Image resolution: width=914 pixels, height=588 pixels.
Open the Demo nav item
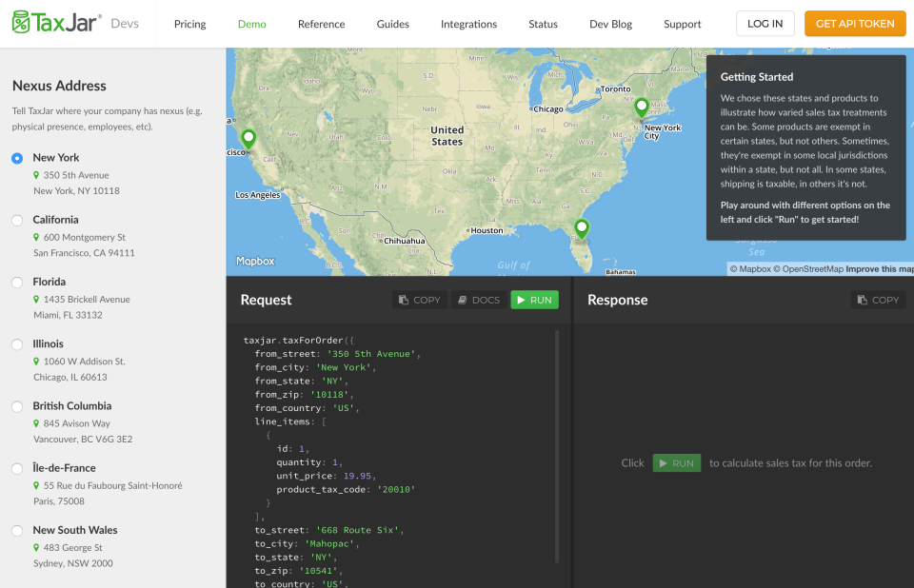click(251, 24)
